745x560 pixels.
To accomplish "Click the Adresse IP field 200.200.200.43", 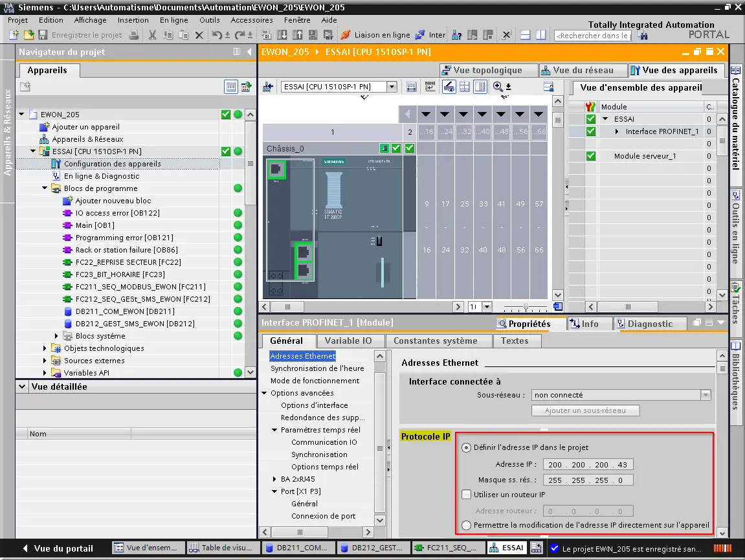I will tap(588, 465).
